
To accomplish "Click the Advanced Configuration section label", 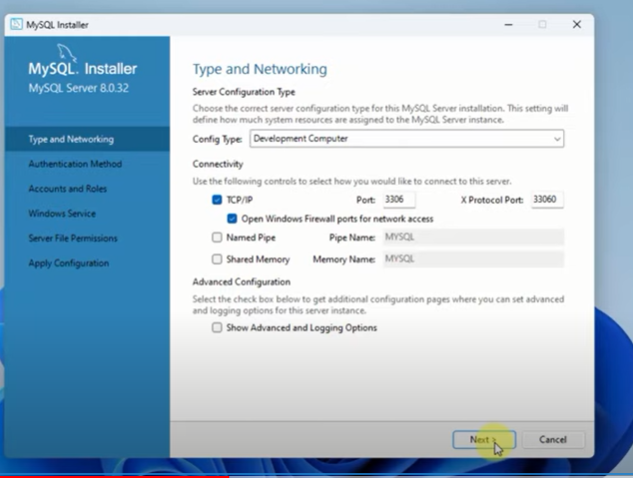I will pyautogui.click(x=241, y=282).
